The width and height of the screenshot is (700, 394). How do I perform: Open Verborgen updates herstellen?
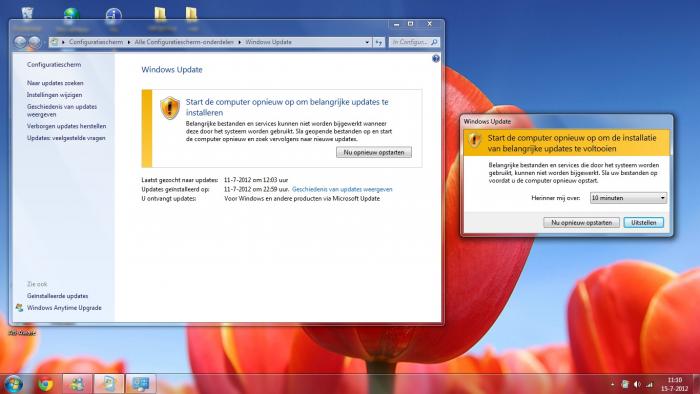click(x=67, y=126)
